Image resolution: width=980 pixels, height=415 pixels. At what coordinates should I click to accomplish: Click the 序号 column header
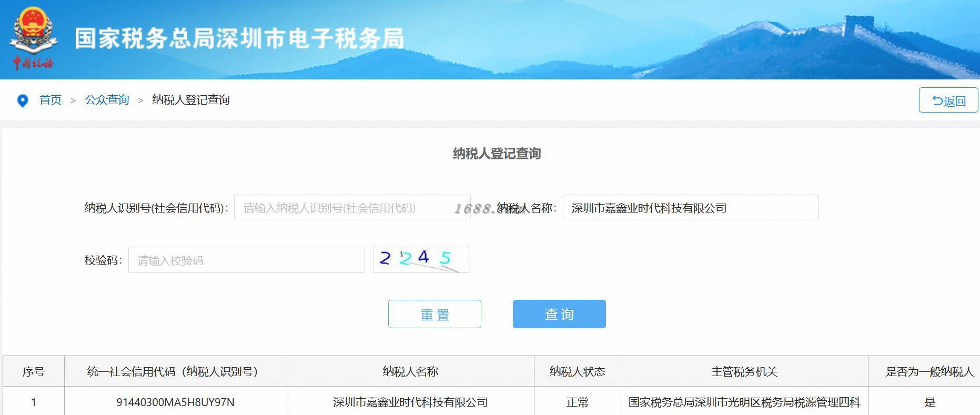click(34, 371)
